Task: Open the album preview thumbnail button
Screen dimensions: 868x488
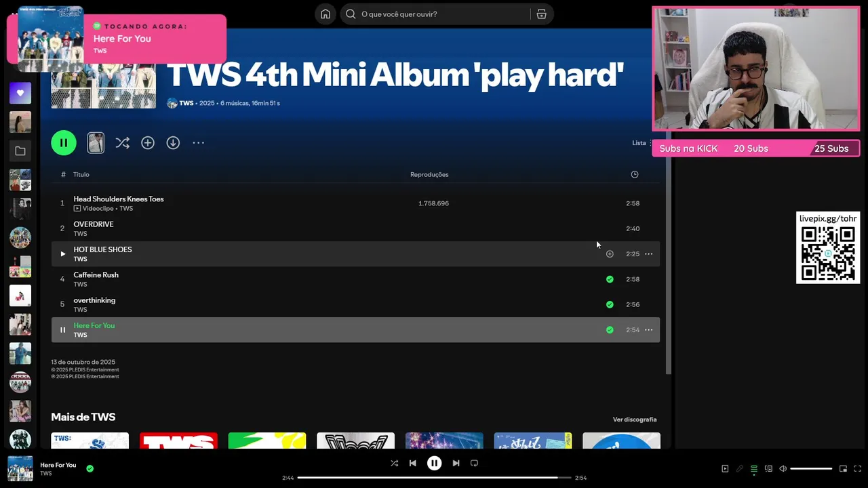Action: [x=96, y=143]
